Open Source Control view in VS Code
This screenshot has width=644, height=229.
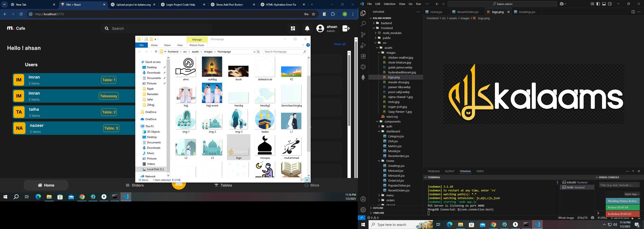[x=363, y=35]
